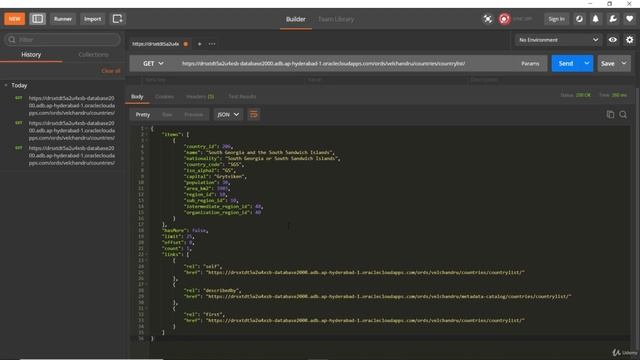The image size is (640, 360).
Task: Click the "rel": "describedby" line
Action: click(212, 290)
